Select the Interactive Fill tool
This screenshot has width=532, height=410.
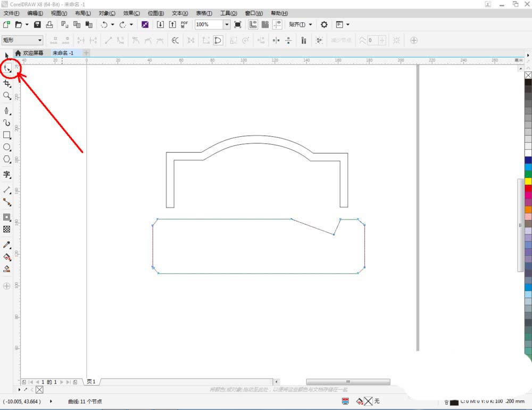pos(7,257)
